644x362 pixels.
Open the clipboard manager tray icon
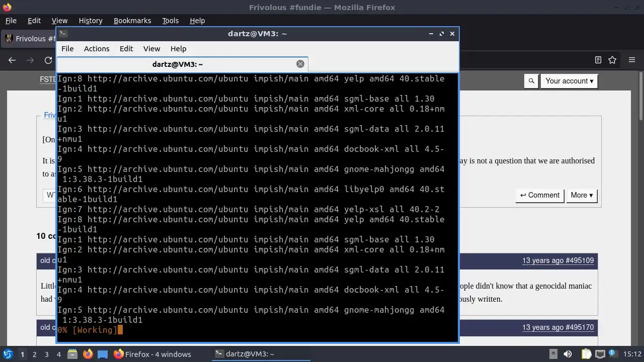(586, 354)
